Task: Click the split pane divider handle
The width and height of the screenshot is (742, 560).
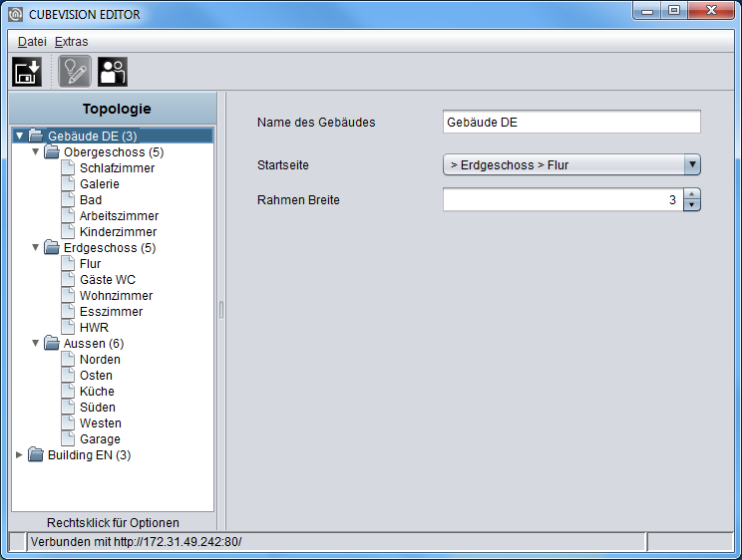Action: [221, 310]
